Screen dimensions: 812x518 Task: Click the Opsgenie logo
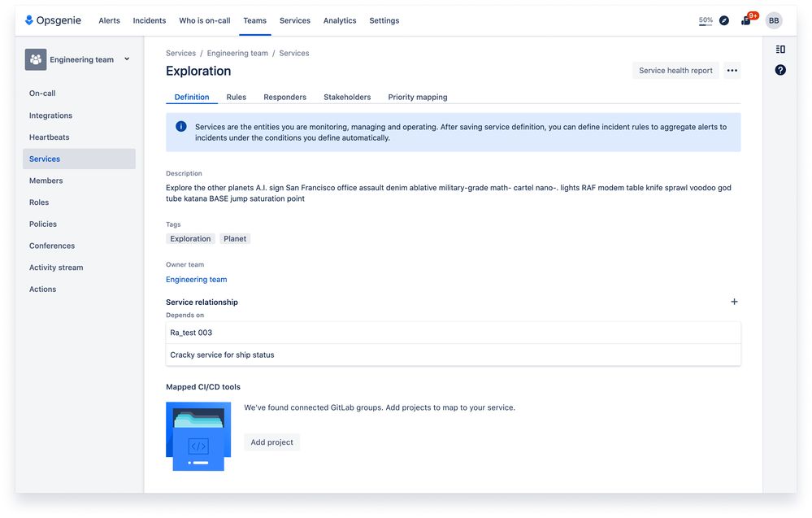pyautogui.click(x=53, y=20)
